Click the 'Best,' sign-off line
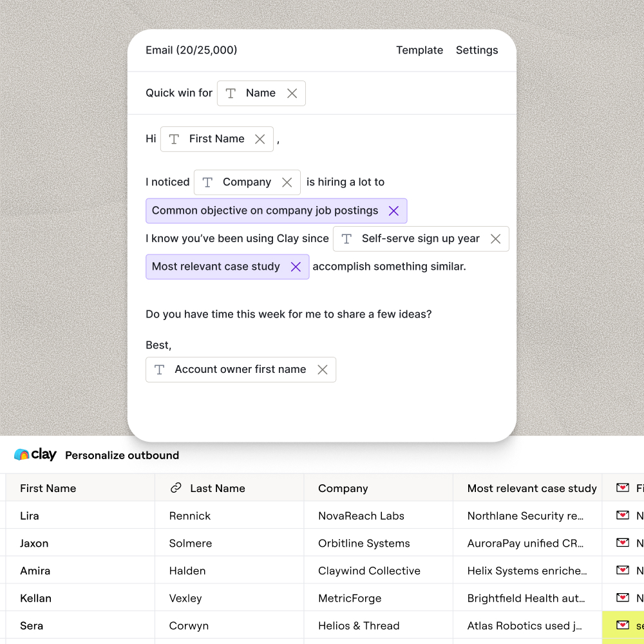This screenshot has height=644, width=644. (158, 345)
